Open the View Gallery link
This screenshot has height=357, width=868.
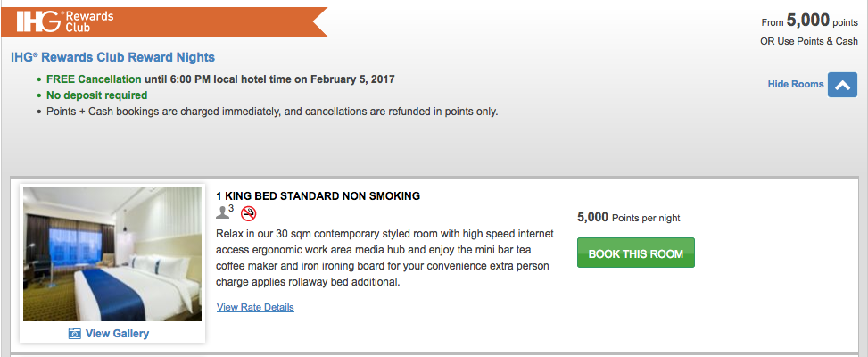click(x=117, y=334)
